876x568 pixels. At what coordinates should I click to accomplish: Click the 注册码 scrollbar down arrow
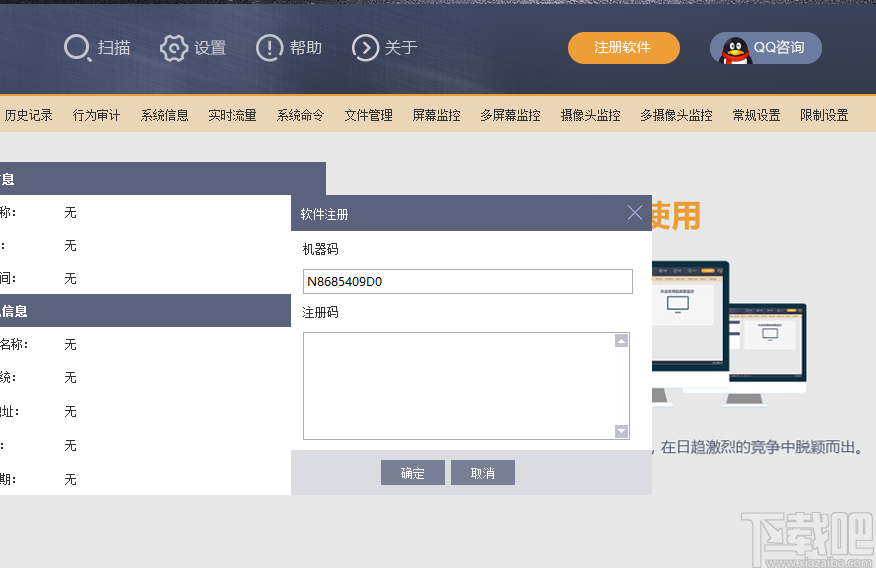[x=621, y=431]
